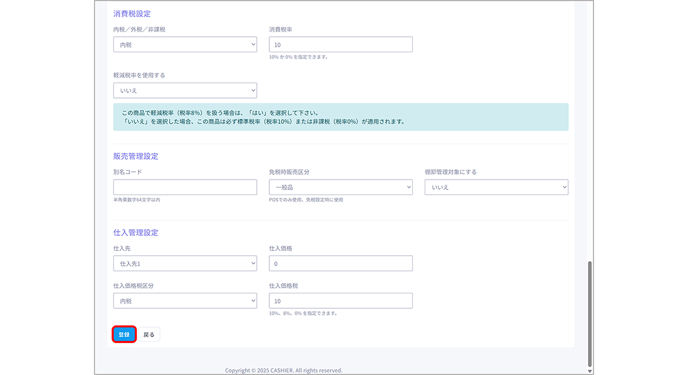Click the '10%、8%、0%を指定できます' hint
The height and width of the screenshot is (375, 688).
pyautogui.click(x=303, y=314)
